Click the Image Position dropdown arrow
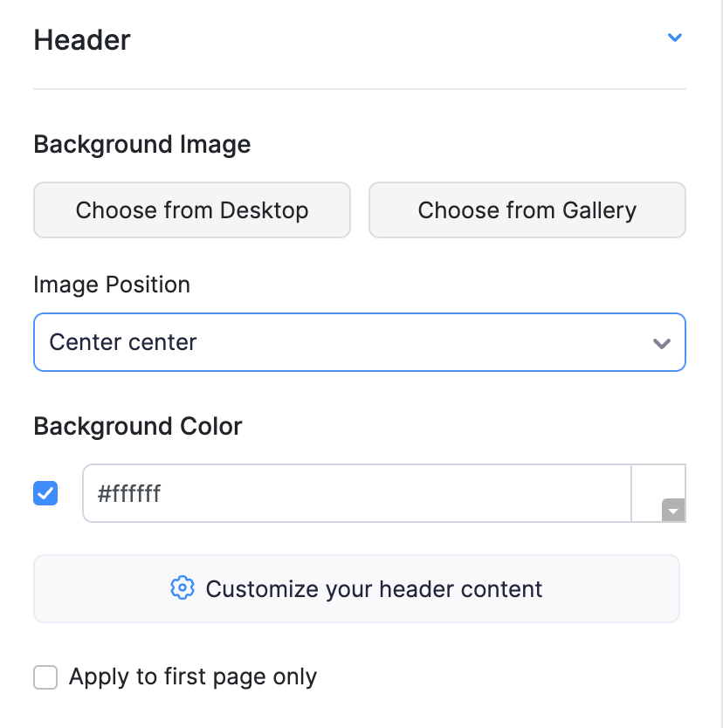The image size is (723, 728). click(x=662, y=343)
